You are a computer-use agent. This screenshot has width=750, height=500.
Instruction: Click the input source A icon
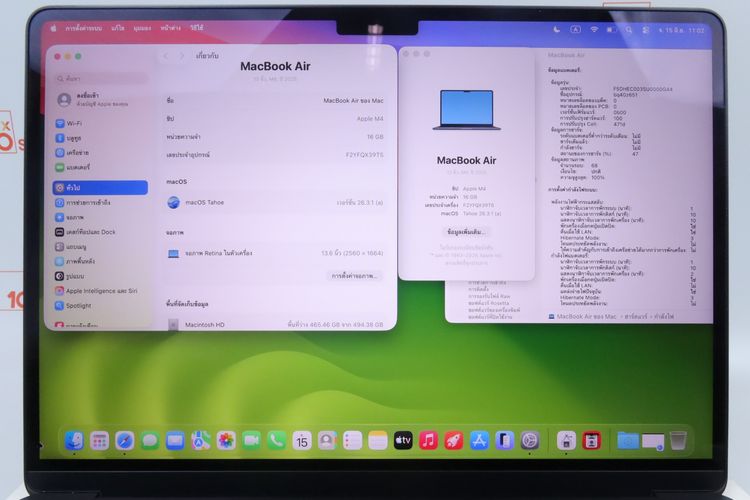[x=575, y=30]
